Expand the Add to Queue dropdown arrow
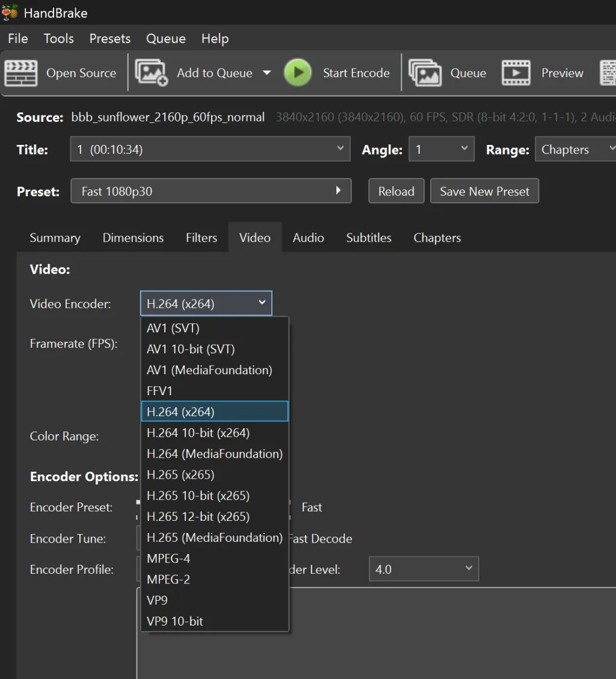 click(x=267, y=73)
